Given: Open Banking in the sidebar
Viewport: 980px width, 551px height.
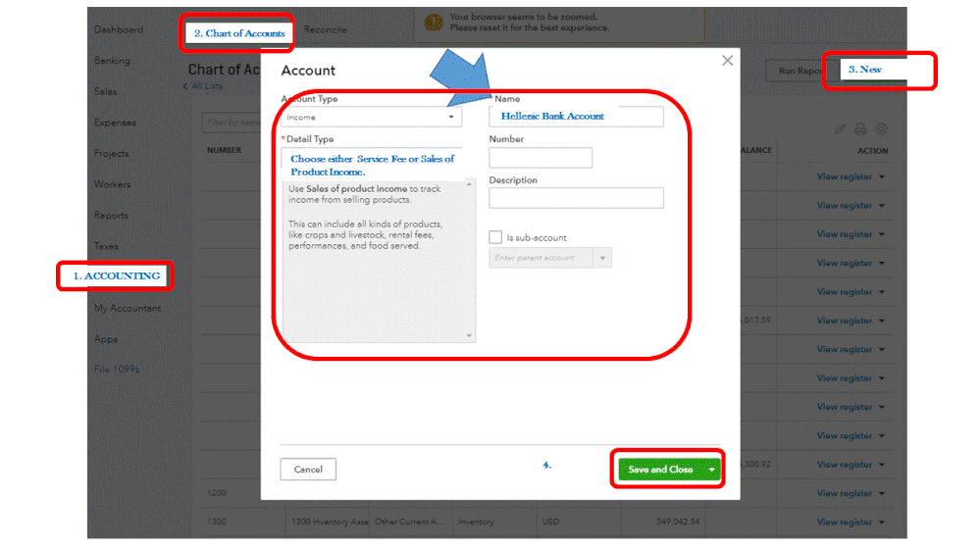Looking at the screenshot, I should pyautogui.click(x=113, y=61).
